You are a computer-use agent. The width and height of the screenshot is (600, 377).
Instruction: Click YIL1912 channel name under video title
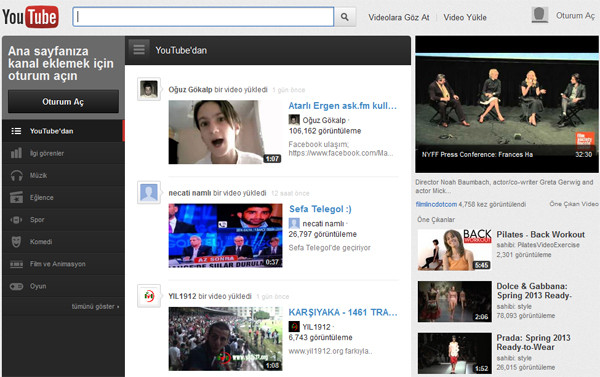click(316, 327)
